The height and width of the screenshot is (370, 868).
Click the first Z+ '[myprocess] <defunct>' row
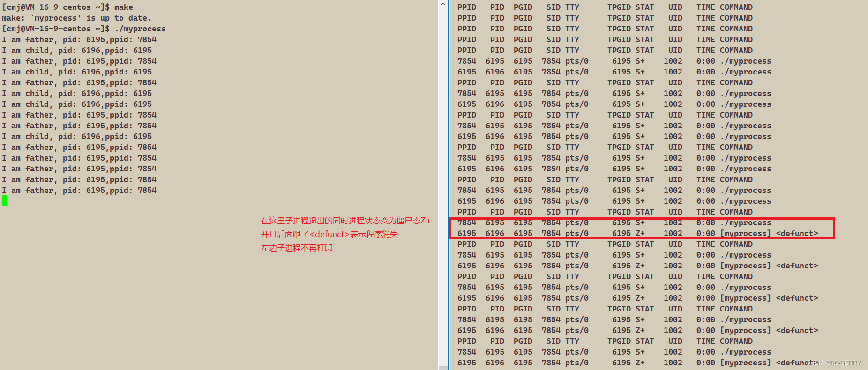click(x=638, y=233)
